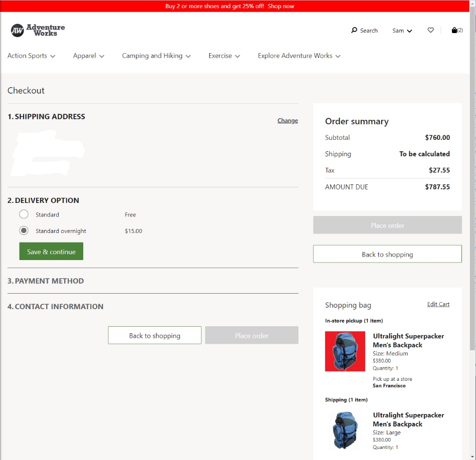Click the 'Size: Medium' text
Viewport: 476px width, 460px height.
coord(390,354)
